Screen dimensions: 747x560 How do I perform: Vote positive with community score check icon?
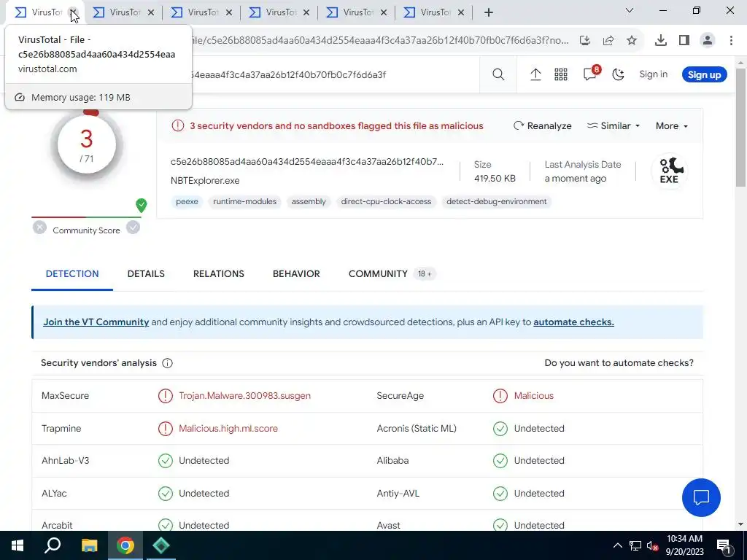133,227
